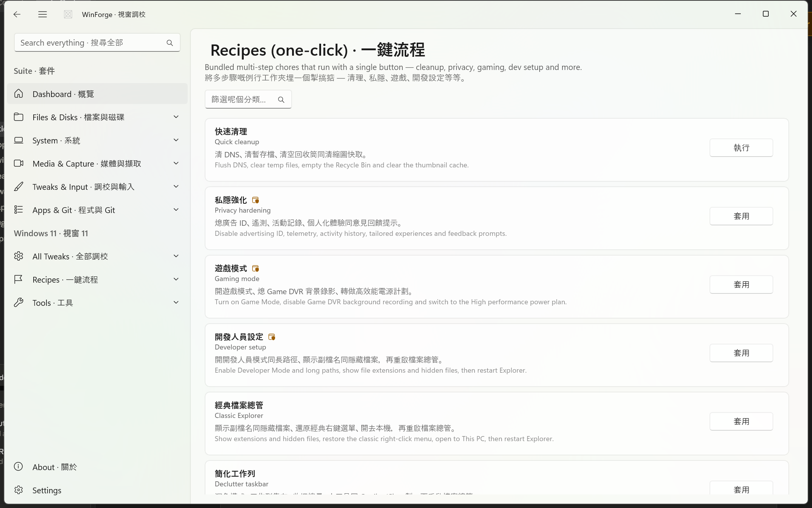This screenshot has width=812, height=508.
Task: Click the All Tweaks gear icon
Action: tap(19, 256)
